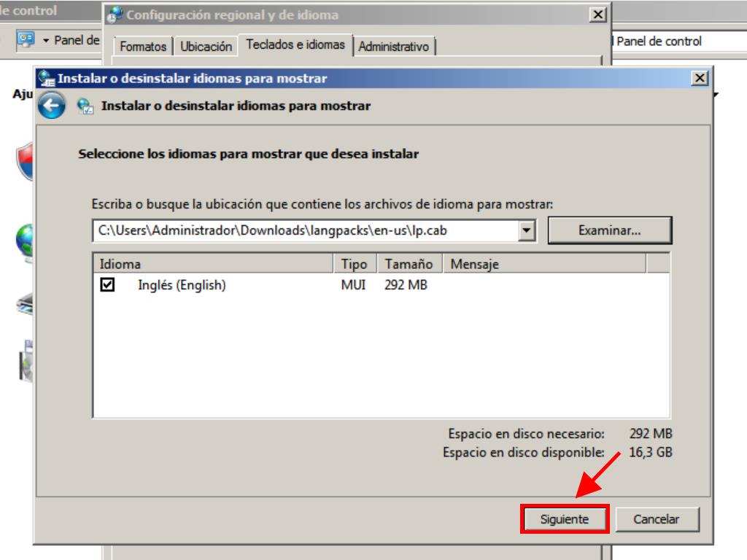The width and height of the screenshot is (747, 560).
Task: Click Configuración regional title bar globe icon
Action: pyautogui.click(x=115, y=15)
